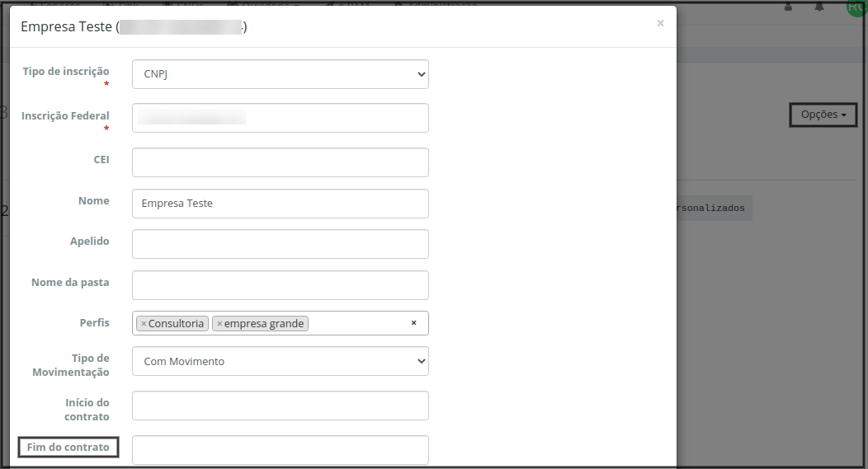Click the user profile icon in header

click(x=788, y=6)
